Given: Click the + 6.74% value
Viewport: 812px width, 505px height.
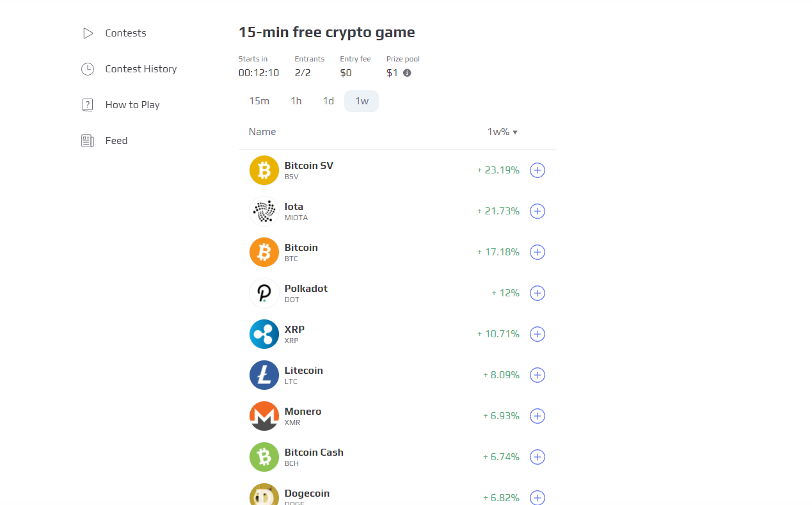Looking at the screenshot, I should pos(502,457).
